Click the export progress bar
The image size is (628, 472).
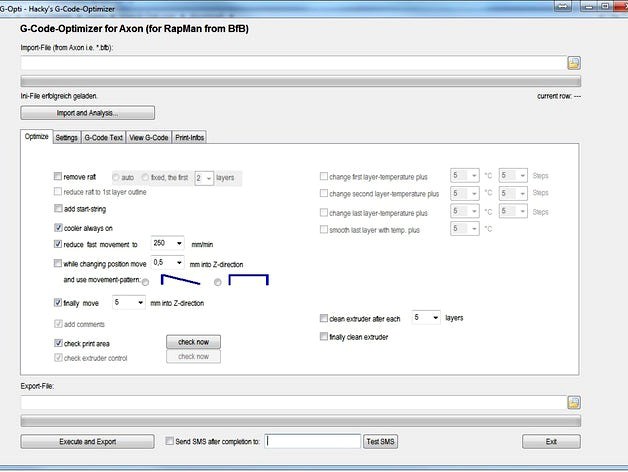click(x=301, y=421)
